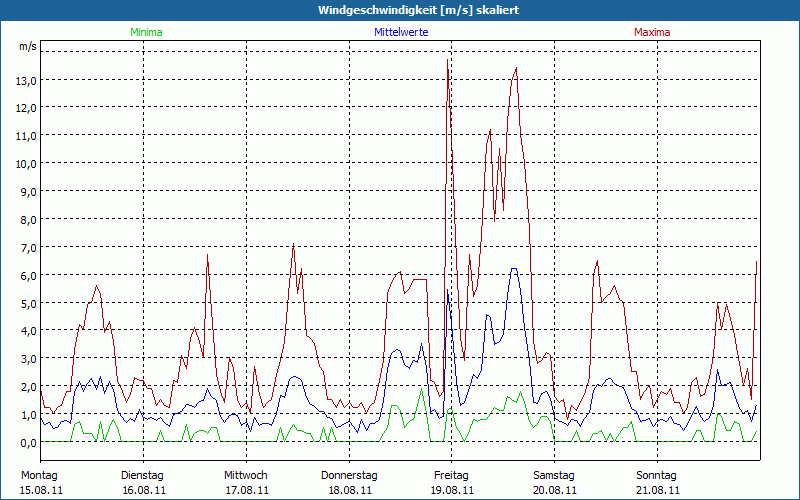The height and width of the screenshot is (500, 800).
Task: Click the 4,0 y-axis value
Action: pyautogui.click(x=28, y=331)
